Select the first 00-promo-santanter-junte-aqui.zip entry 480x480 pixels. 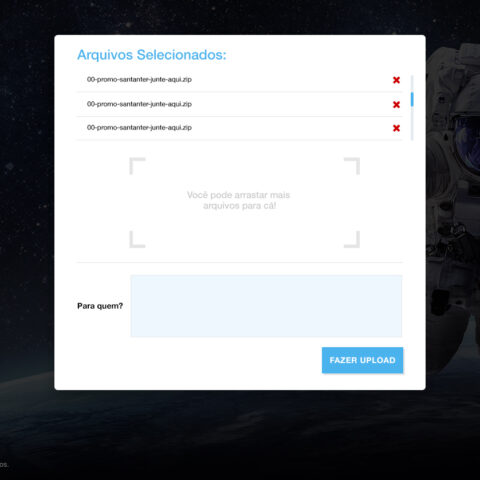[239, 80]
